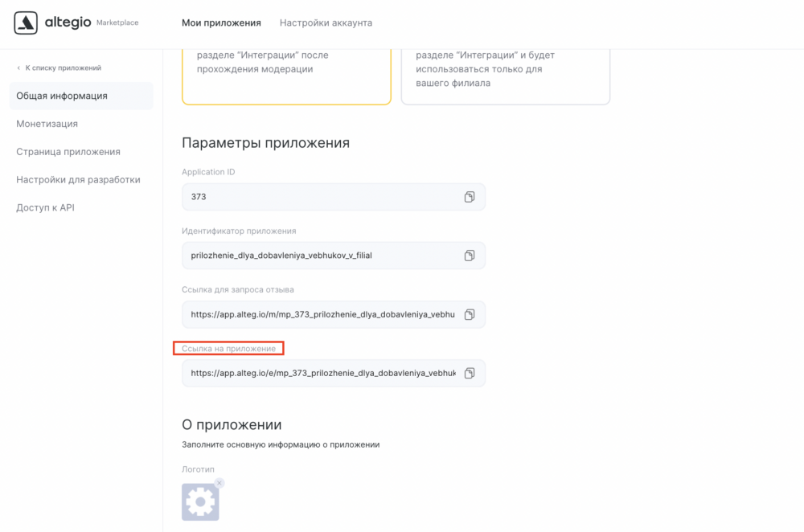Click the Application ID field with 373
The width and height of the screenshot is (804, 532).
334,197
